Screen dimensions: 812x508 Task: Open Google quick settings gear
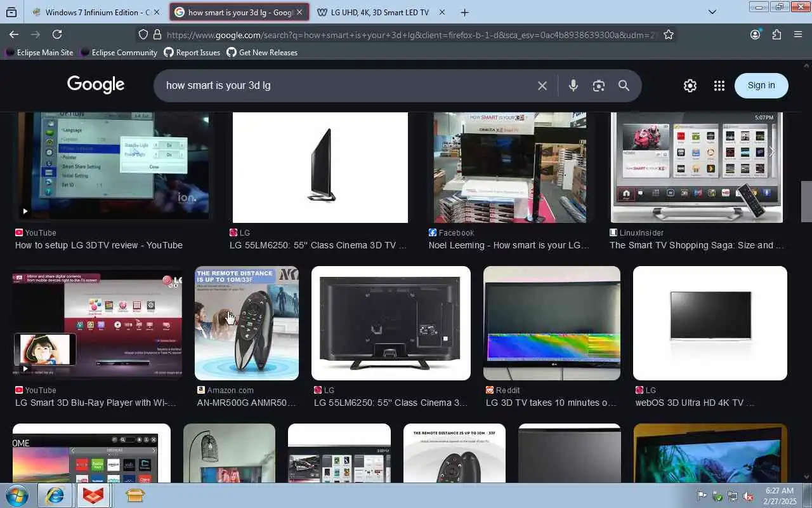690,86
